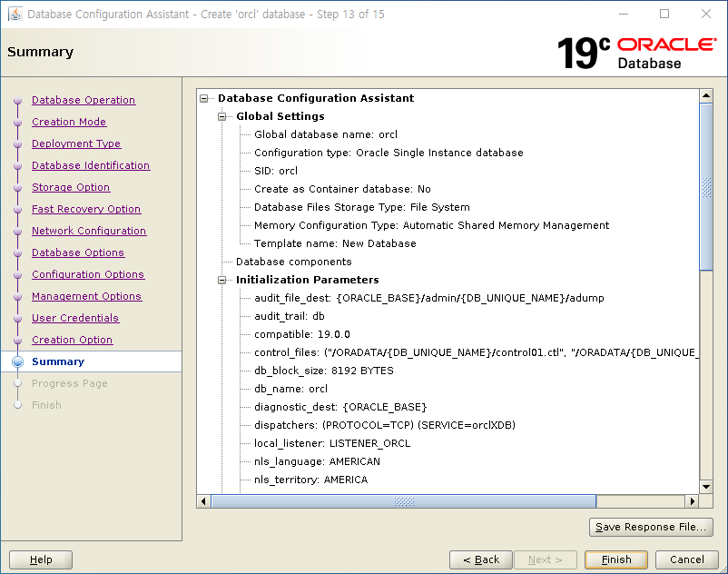This screenshot has height=574, width=728.
Task: Jump to the Network Configuration step
Action: (89, 231)
